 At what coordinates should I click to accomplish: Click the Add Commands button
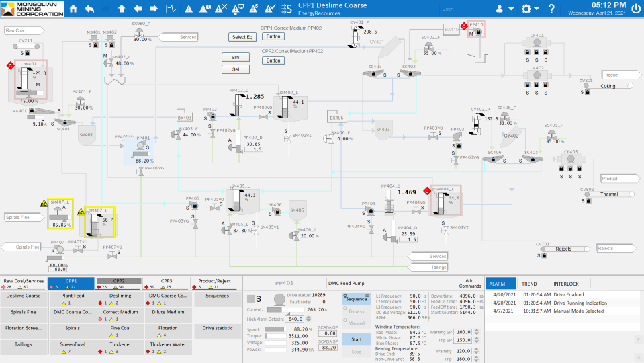pyautogui.click(x=470, y=283)
